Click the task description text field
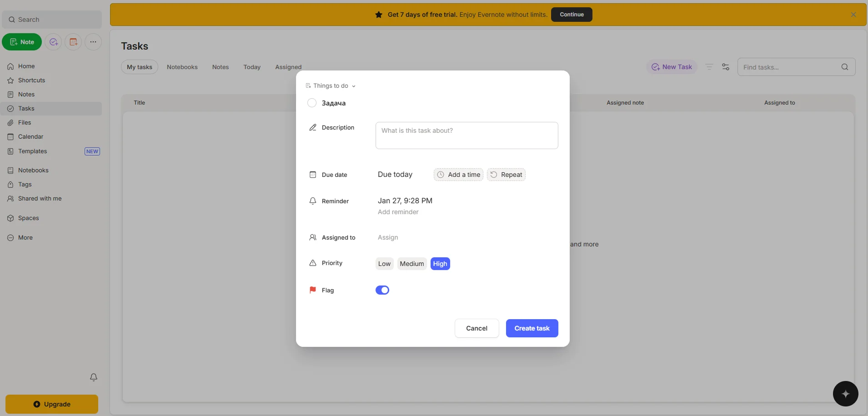This screenshot has height=416, width=868. [467, 135]
